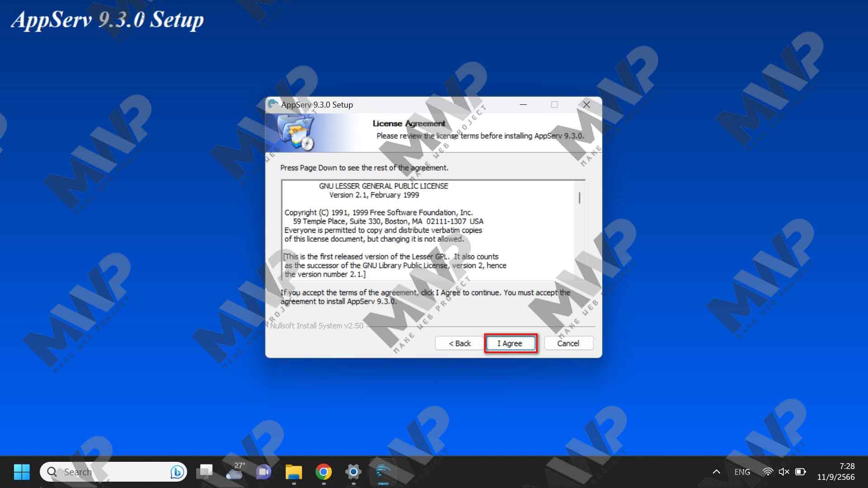Viewport: 868px width, 488px height.
Task: Open the weather widget showing 27°
Action: [235, 472]
